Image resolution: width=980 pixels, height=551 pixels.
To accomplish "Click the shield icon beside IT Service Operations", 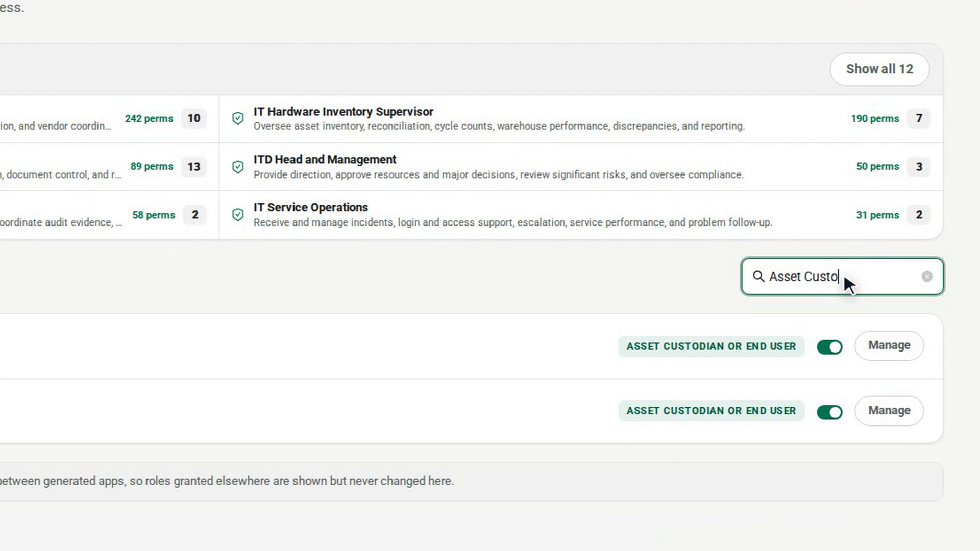I will [x=238, y=215].
